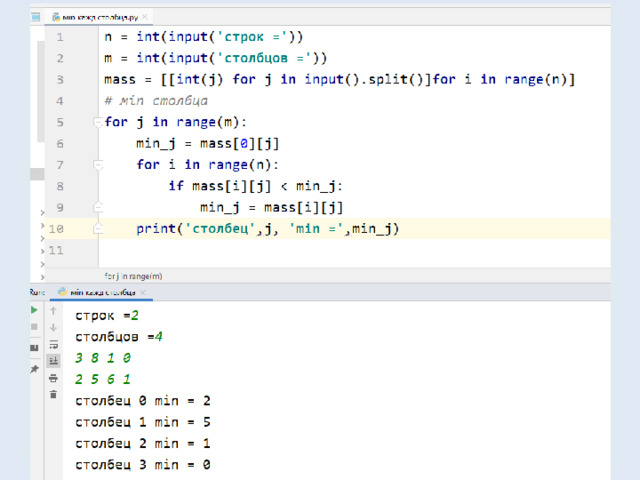Screen dimensions: 640x480
Task: Collapse the for j loop fold marker
Action: click(x=98, y=122)
